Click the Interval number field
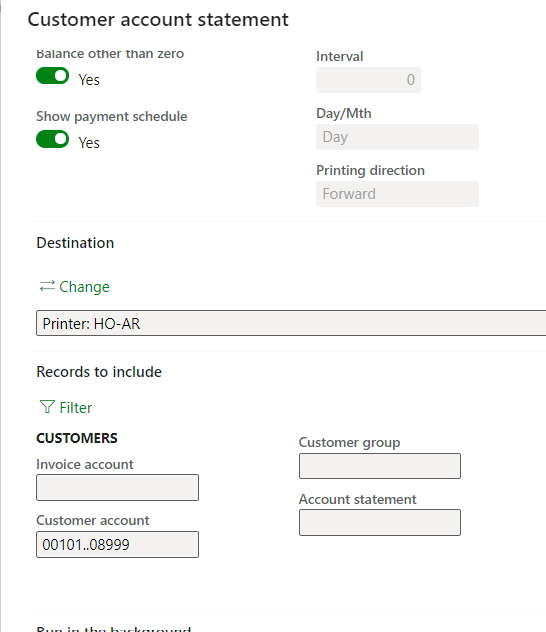 [368, 80]
